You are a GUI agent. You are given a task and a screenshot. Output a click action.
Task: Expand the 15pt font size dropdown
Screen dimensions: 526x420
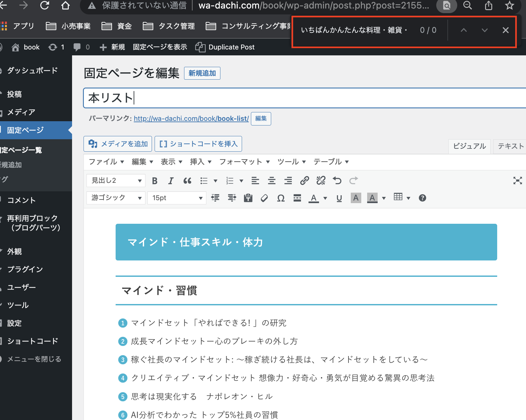pyautogui.click(x=177, y=198)
